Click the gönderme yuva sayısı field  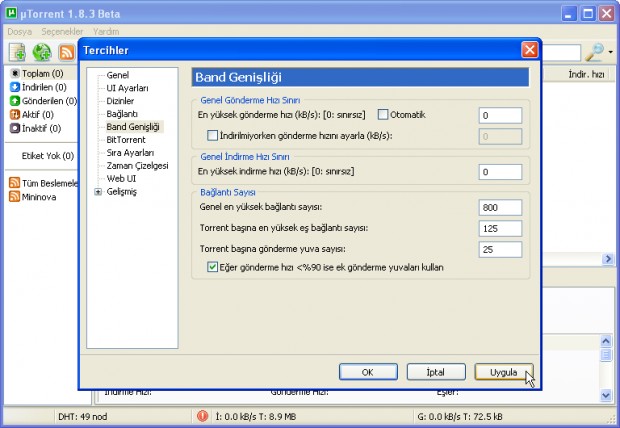tap(500, 250)
